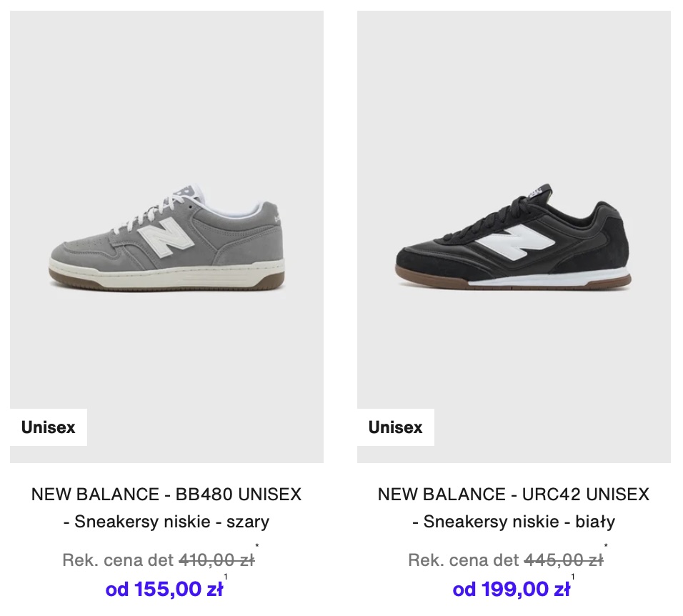Click 'Rek. cena det' label under BB480

tap(118, 560)
